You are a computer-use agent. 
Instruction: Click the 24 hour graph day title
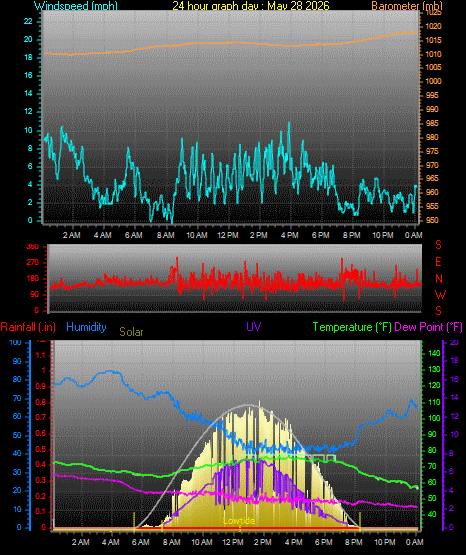[x=251, y=6]
